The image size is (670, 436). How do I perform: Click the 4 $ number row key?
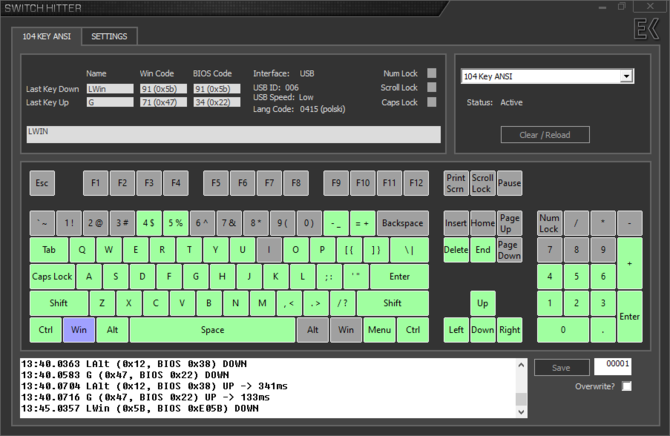(149, 223)
